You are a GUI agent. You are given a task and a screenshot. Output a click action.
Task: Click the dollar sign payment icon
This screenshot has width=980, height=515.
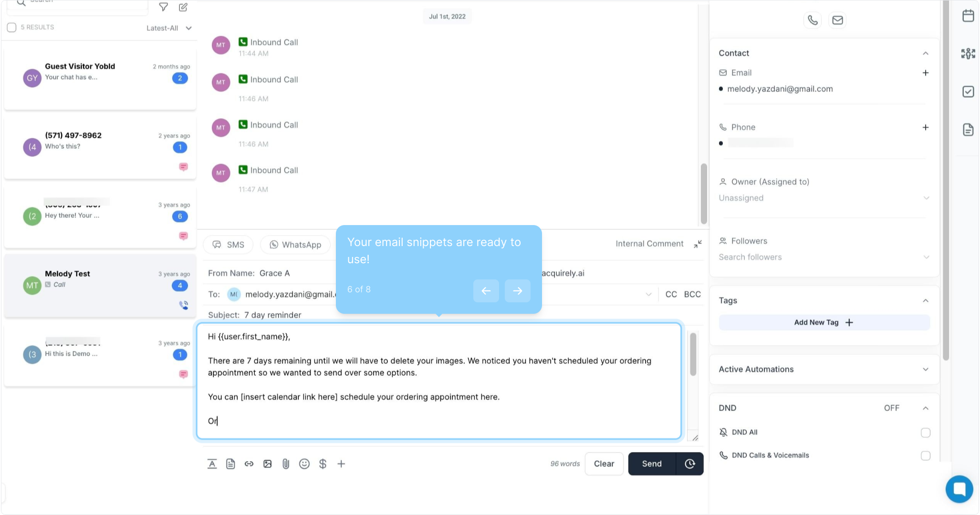[323, 463]
